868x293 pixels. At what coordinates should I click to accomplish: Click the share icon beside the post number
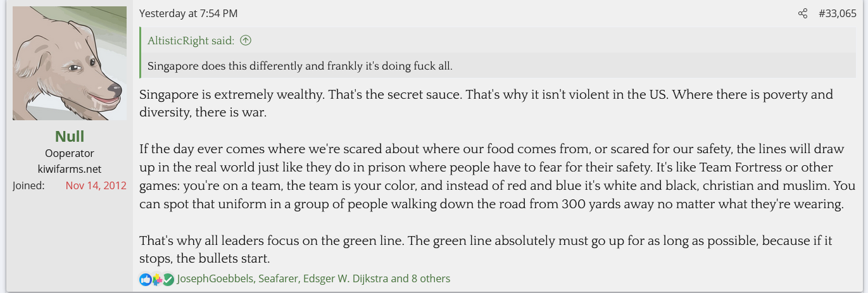[x=803, y=13]
